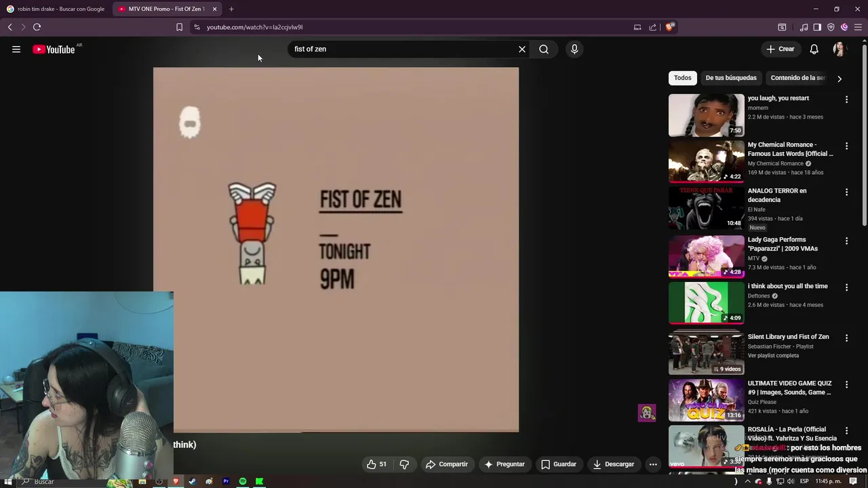Image resolution: width=868 pixels, height=488 pixels.
Task: Start voice search with the microphone
Action: click(574, 49)
